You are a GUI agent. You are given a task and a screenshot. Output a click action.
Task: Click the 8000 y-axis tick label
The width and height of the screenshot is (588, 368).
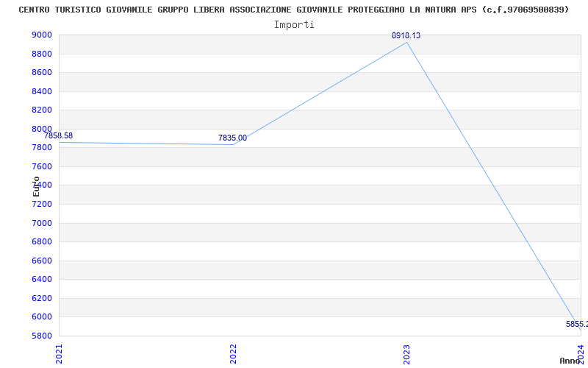point(42,129)
